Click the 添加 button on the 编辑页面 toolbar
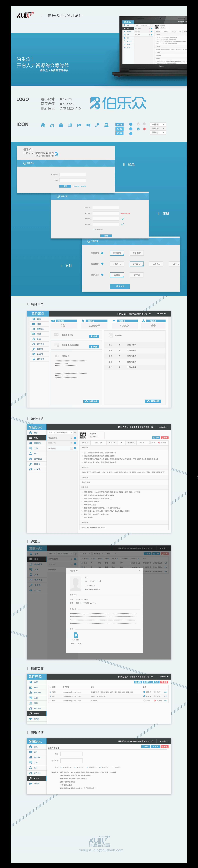Viewport: 198px width, 868px height. [x=138, y=682]
